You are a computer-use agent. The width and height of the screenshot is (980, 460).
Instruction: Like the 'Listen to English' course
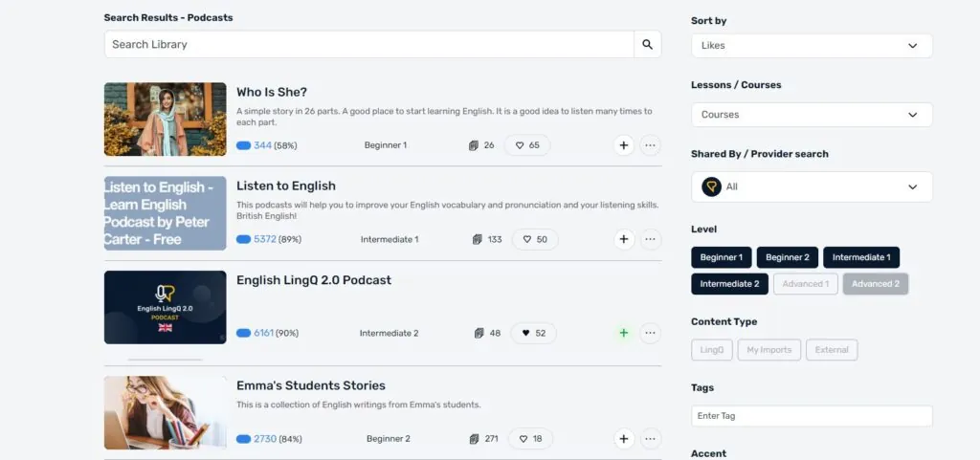click(x=534, y=239)
